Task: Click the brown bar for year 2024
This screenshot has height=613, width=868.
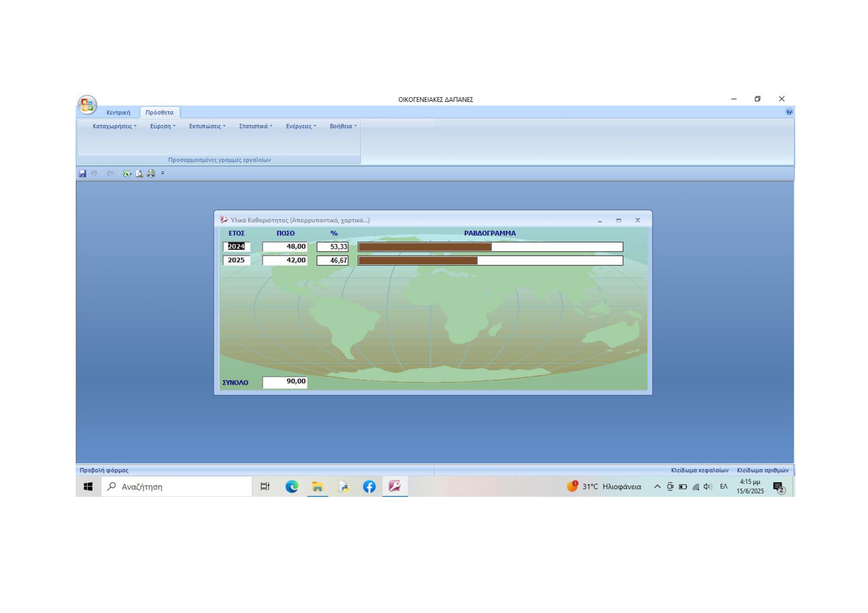Action: coord(424,247)
